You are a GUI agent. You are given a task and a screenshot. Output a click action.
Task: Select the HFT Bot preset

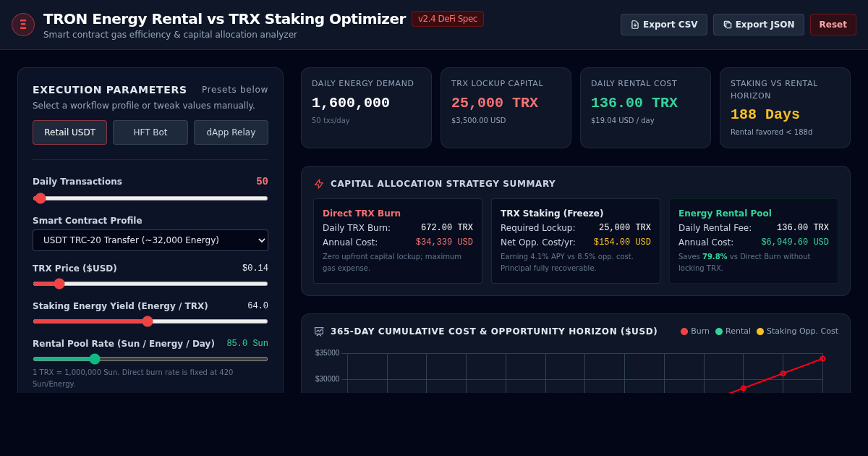click(150, 132)
